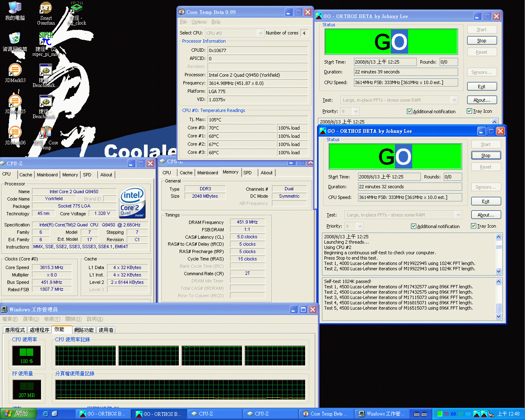Click the Intel Core 2 Quad logo in CPU-Z

click(132, 203)
